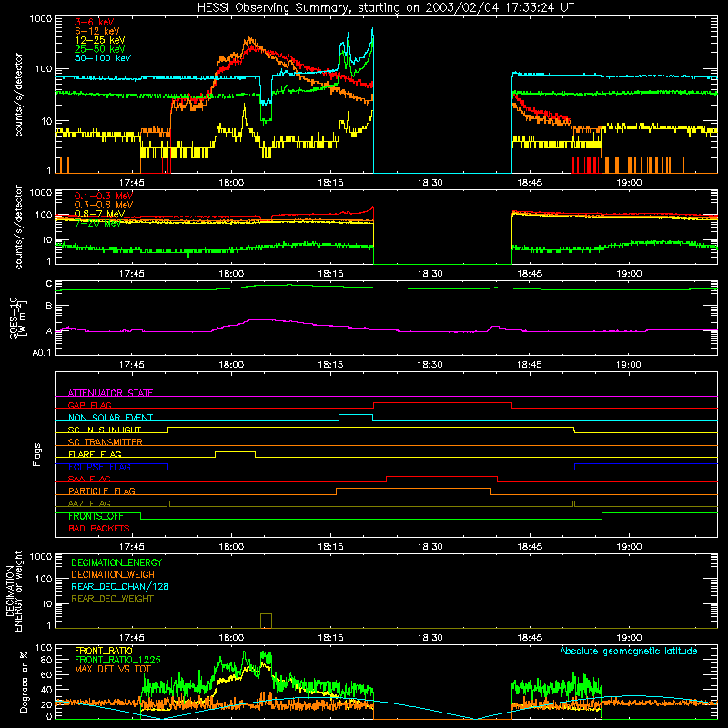Select the A0.1 tick label on GOES plot

tap(42, 352)
